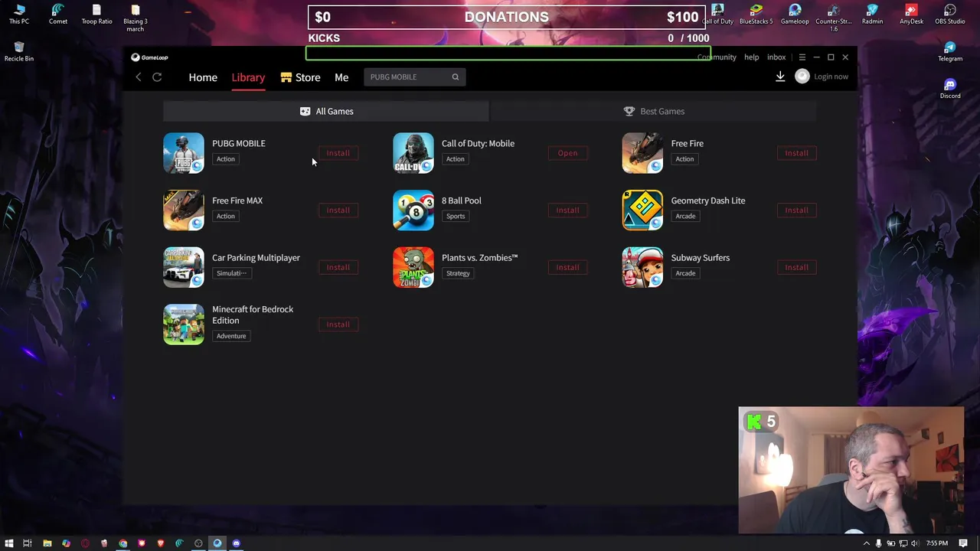Open the Radmin desktop shortcut

click(872, 14)
